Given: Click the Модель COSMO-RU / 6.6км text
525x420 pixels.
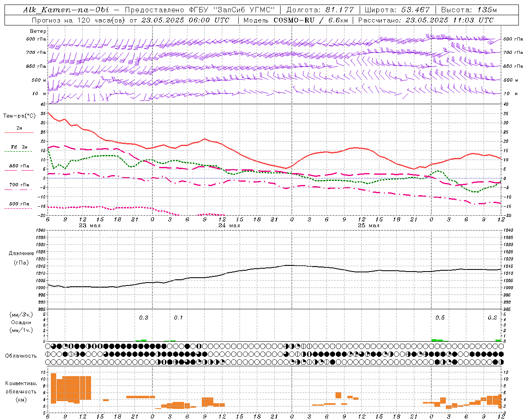Looking at the screenshot, I should (297, 20).
